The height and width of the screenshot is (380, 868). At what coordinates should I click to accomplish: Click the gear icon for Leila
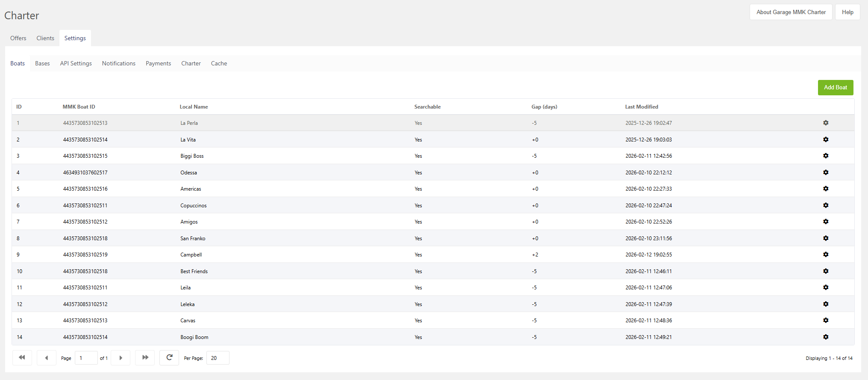pyautogui.click(x=826, y=287)
